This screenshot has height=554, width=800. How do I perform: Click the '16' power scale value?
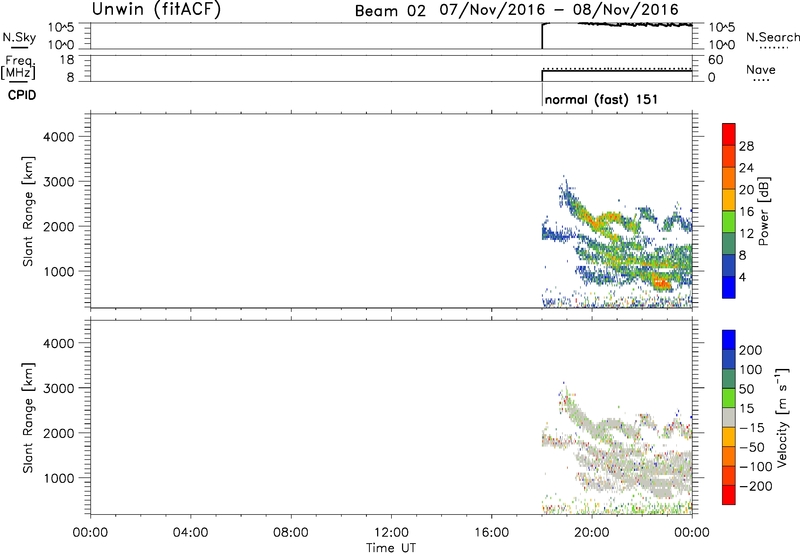[746, 212]
